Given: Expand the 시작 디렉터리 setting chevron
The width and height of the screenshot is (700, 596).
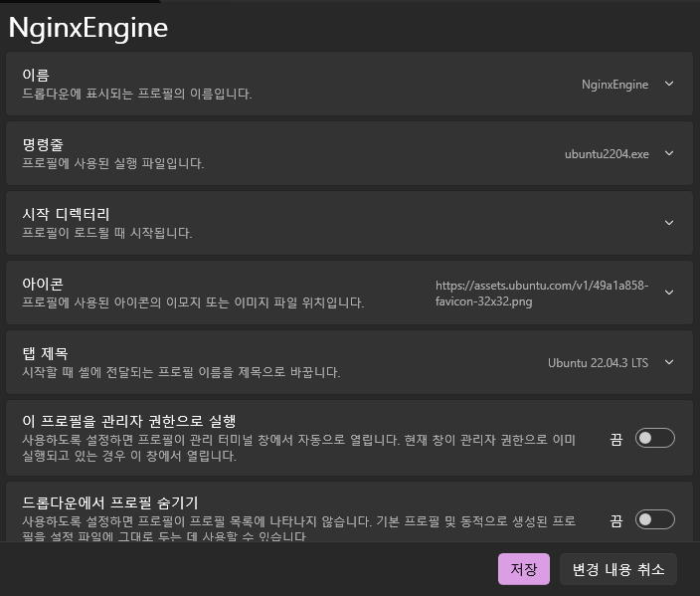Looking at the screenshot, I should point(669,223).
